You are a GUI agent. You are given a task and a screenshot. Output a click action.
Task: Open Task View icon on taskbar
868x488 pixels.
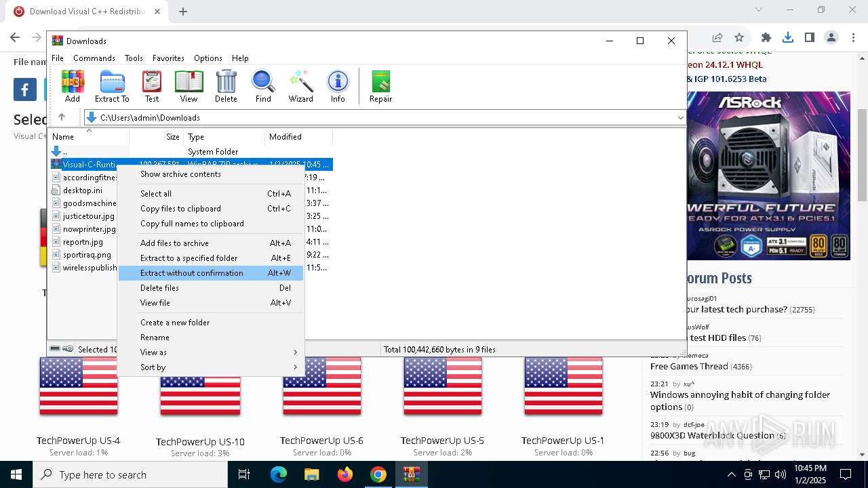click(244, 474)
